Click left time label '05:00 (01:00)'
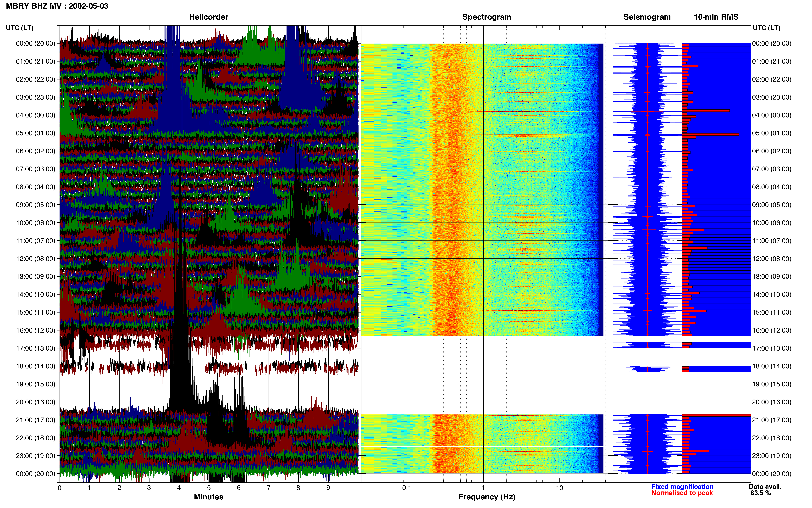812x508 pixels. 36,133
